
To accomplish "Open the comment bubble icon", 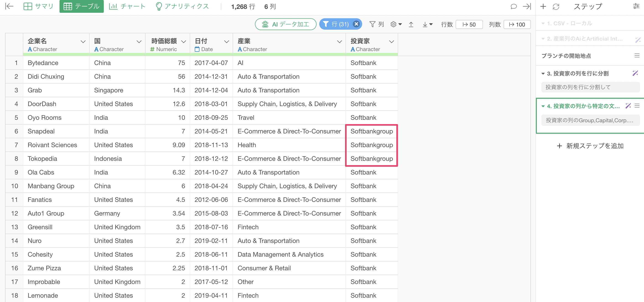I will pyautogui.click(x=513, y=6).
